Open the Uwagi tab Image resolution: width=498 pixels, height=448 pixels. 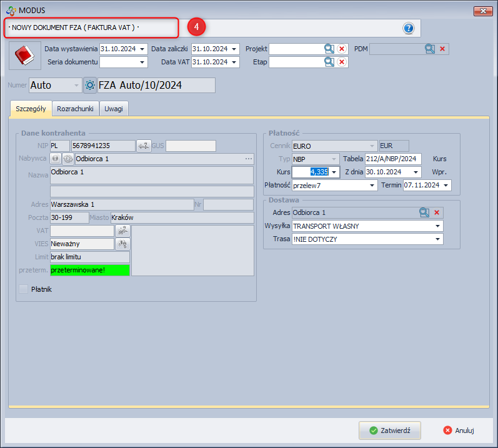[x=114, y=109]
